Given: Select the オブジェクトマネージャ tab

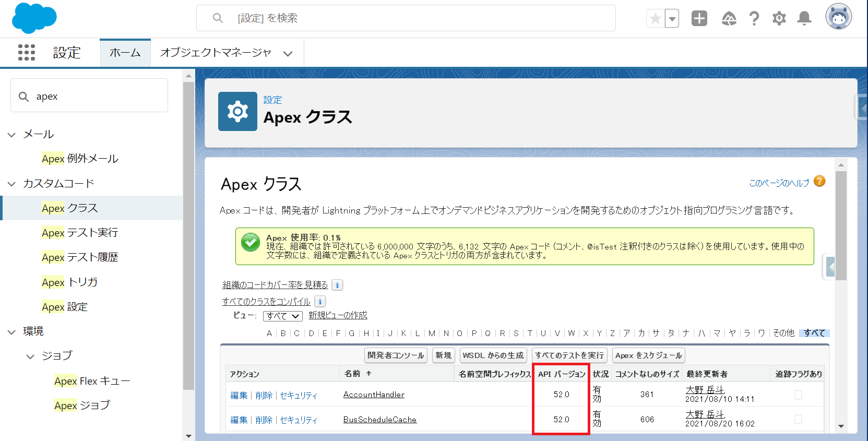Looking at the screenshot, I should (216, 53).
